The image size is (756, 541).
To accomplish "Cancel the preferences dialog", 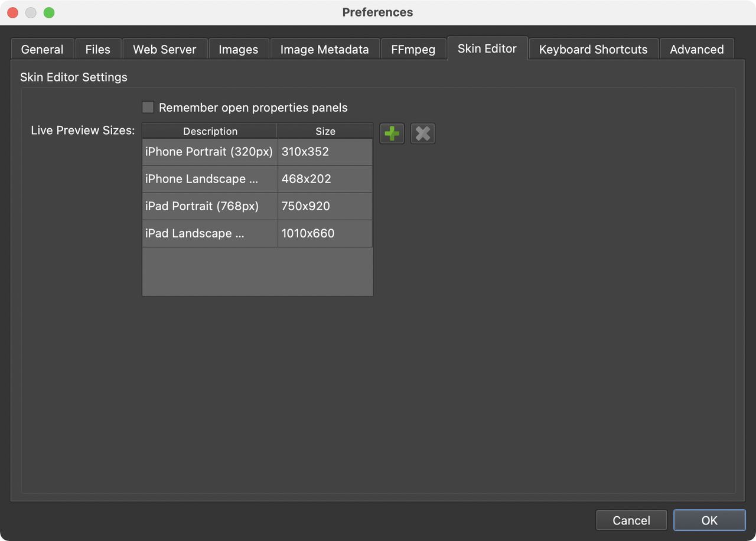I will [x=631, y=520].
